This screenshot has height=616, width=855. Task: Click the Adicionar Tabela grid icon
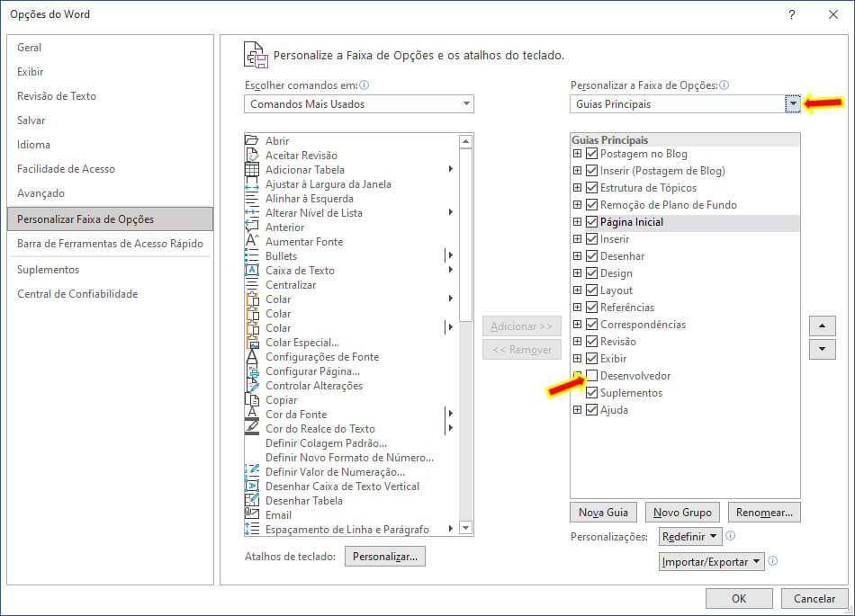[251, 169]
